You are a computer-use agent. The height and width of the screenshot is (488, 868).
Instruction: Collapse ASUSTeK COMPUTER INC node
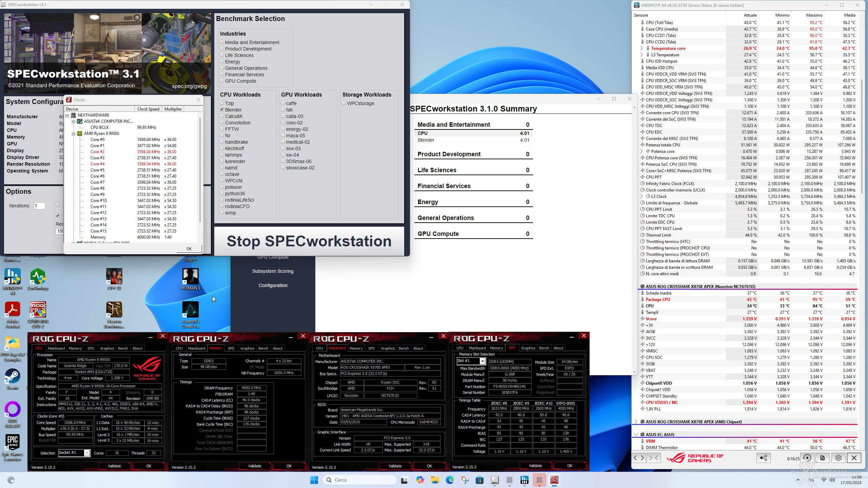click(74, 121)
